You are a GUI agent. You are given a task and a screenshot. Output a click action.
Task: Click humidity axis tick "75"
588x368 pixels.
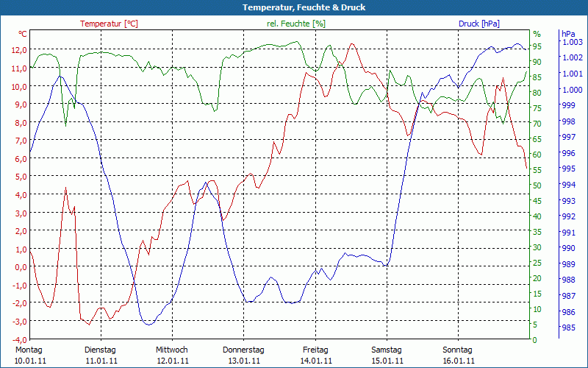coord(537,108)
